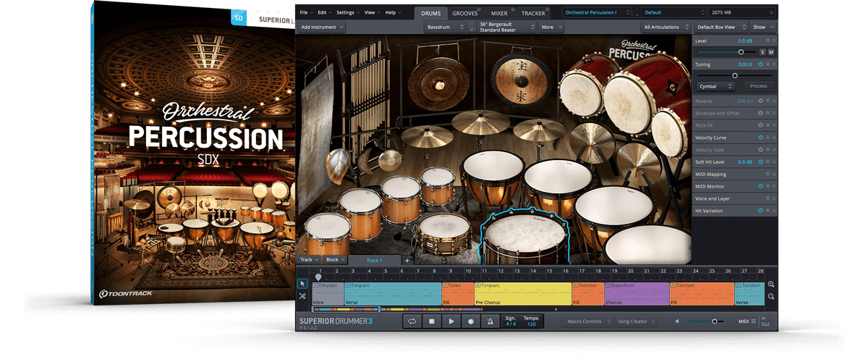Open the Velocity Curve section menu icon

767,138
